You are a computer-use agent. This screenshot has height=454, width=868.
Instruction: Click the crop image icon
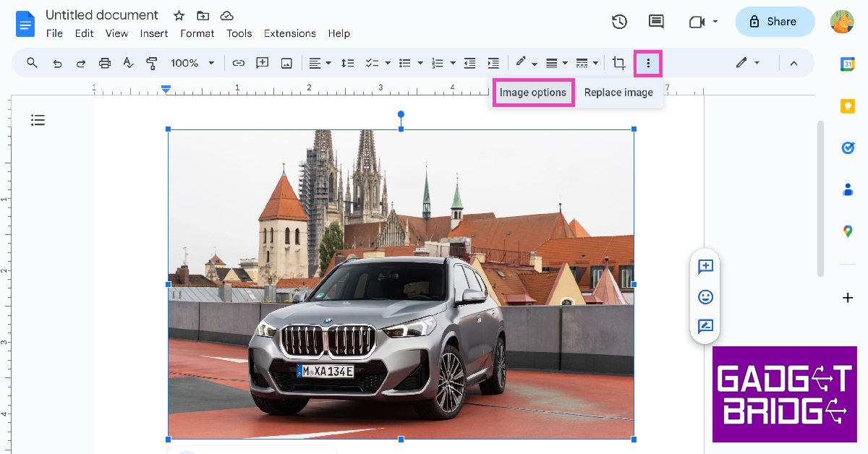[618, 63]
